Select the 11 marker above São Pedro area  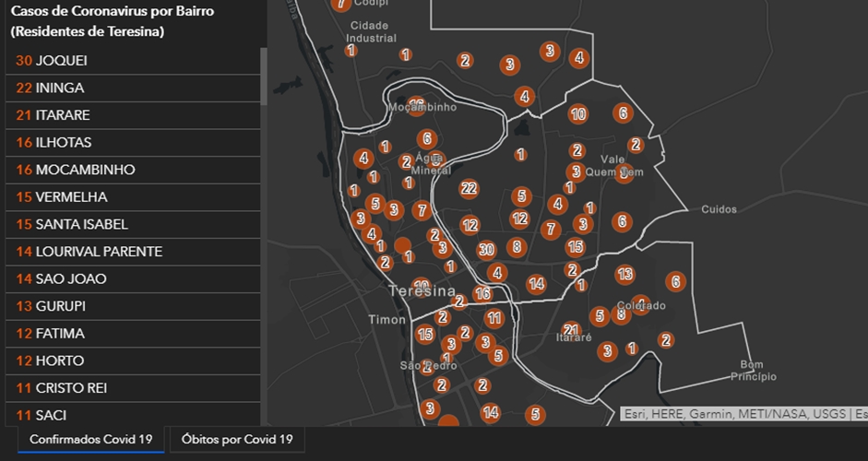pyautogui.click(x=493, y=319)
